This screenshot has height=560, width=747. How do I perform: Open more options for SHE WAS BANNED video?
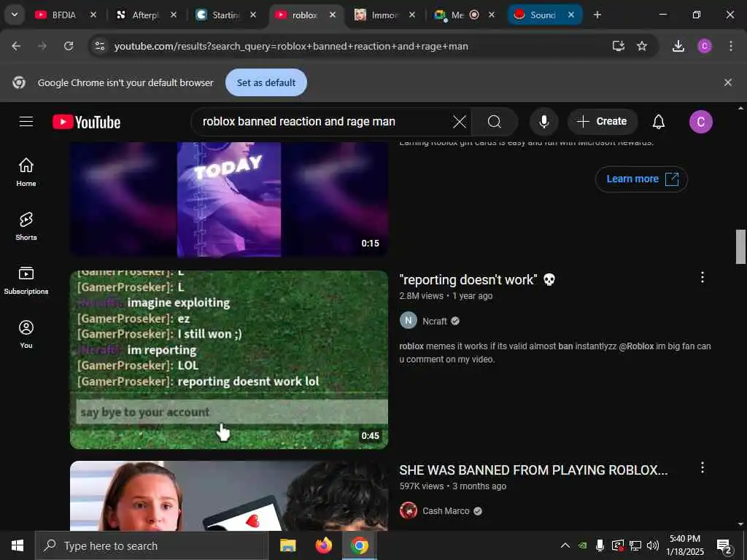pos(703,467)
